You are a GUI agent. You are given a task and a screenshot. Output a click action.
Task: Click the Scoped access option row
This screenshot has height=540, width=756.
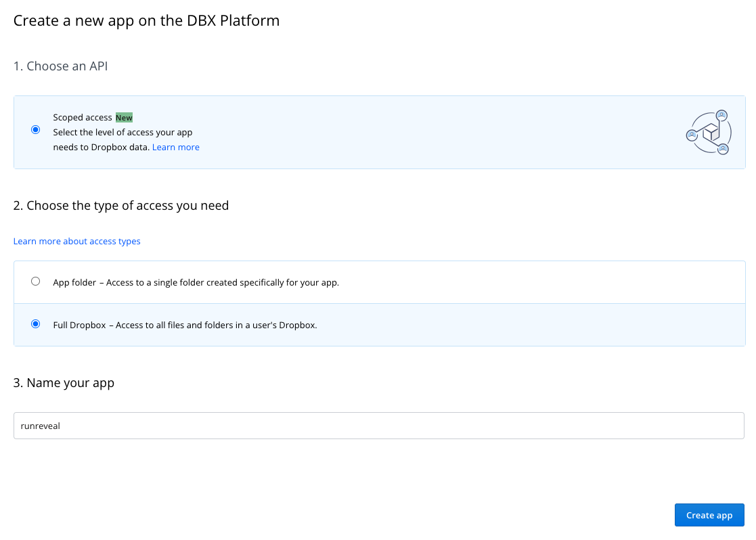coord(379,132)
